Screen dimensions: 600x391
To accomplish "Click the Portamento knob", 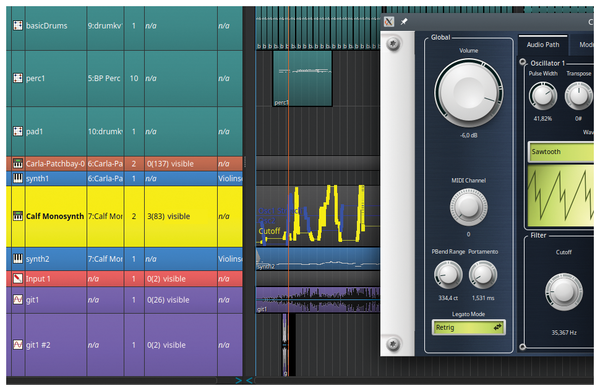I will tap(483, 275).
